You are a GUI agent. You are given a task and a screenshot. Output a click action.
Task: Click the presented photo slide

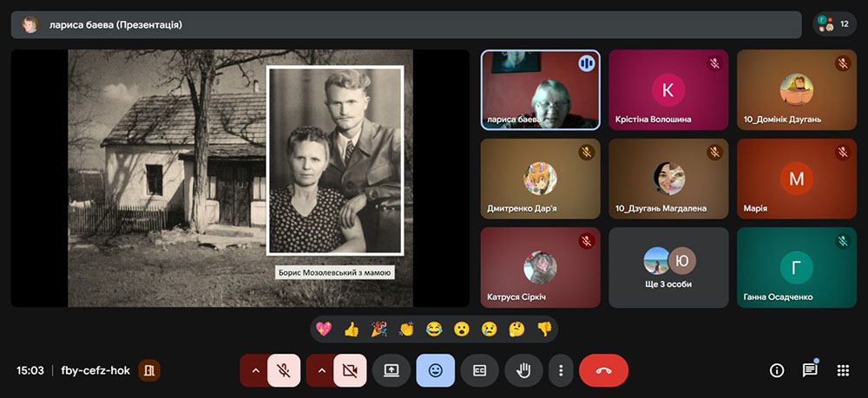point(240,178)
